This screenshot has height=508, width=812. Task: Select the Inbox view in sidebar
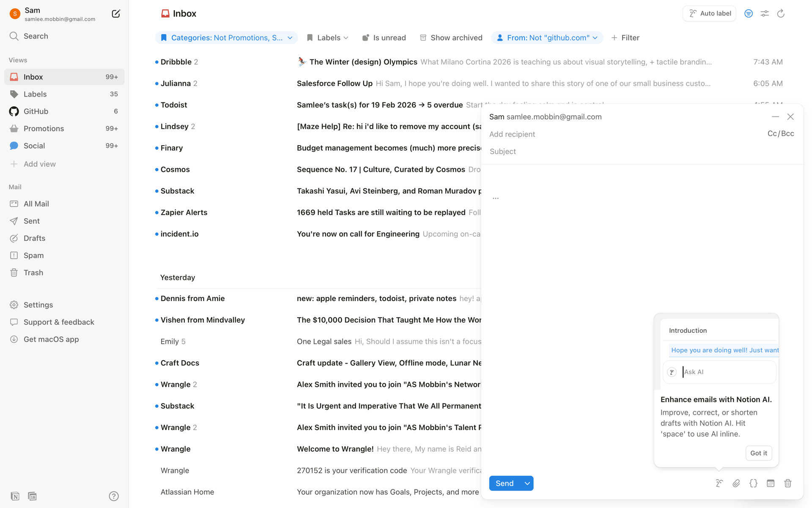tap(64, 77)
